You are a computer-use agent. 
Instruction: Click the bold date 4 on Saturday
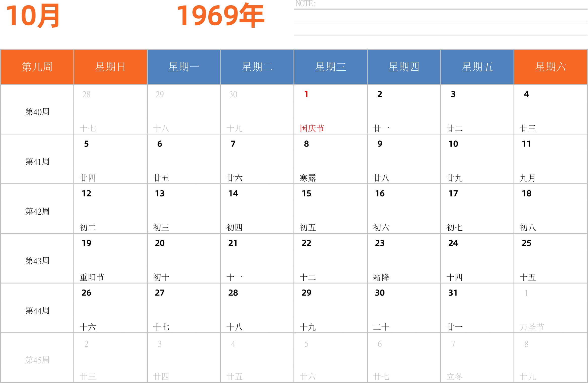pos(526,94)
